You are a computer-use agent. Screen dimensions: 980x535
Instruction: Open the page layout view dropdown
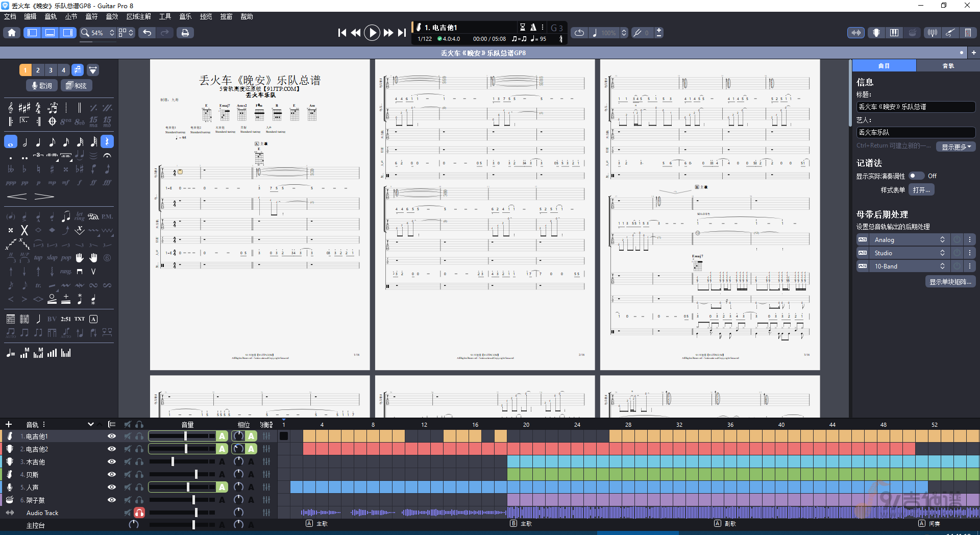click(x=126, y=33)
